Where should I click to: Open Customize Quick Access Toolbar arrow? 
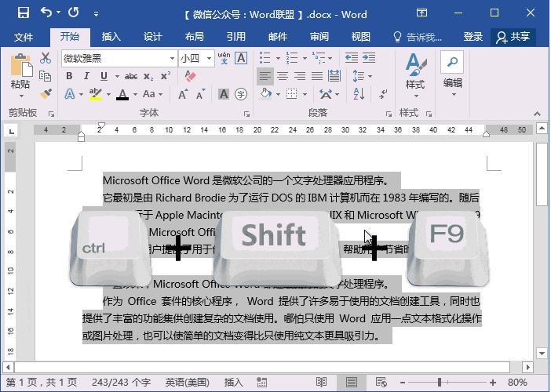click(96, 14)
